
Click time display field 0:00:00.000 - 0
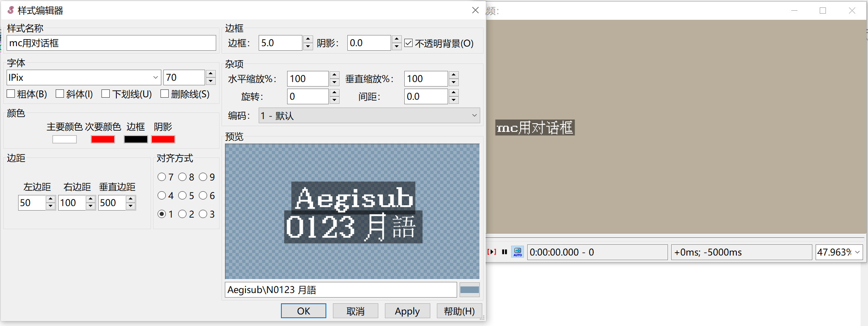coord(597,252)
